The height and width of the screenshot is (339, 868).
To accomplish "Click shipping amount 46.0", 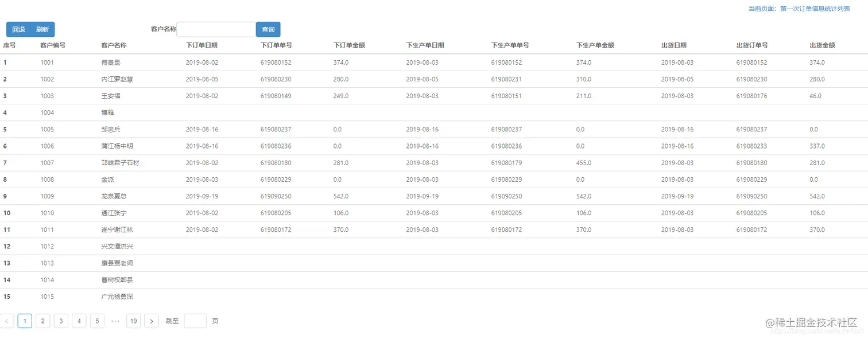I will tap(815, 96).
